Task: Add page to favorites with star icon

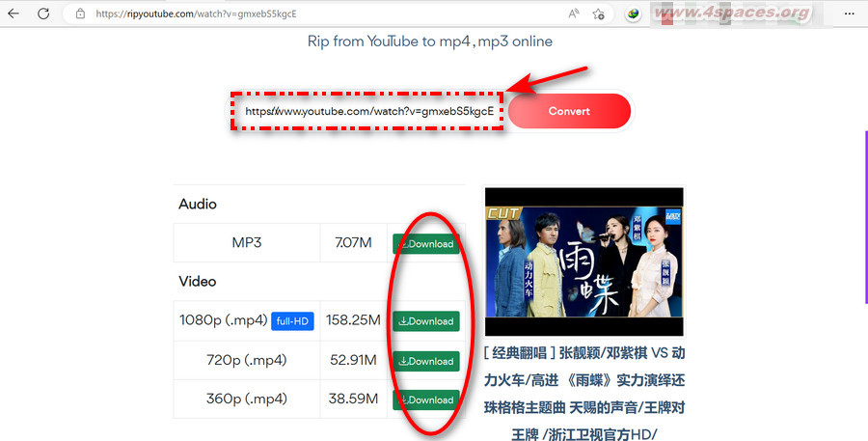Action: pos(599,14)
